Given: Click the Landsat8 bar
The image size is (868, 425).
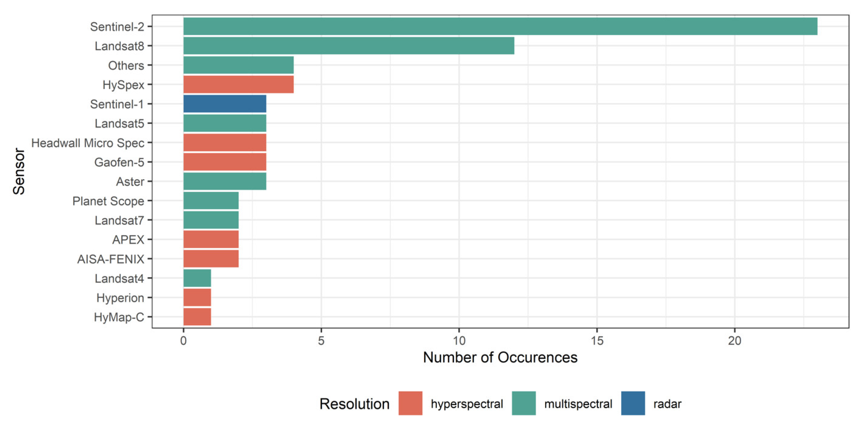Looking at the screenshot, I should 349,46.
